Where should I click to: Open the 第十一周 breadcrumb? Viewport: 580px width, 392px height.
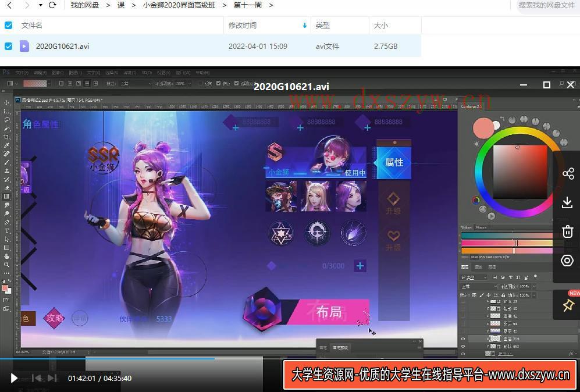[x=248, y=5]
